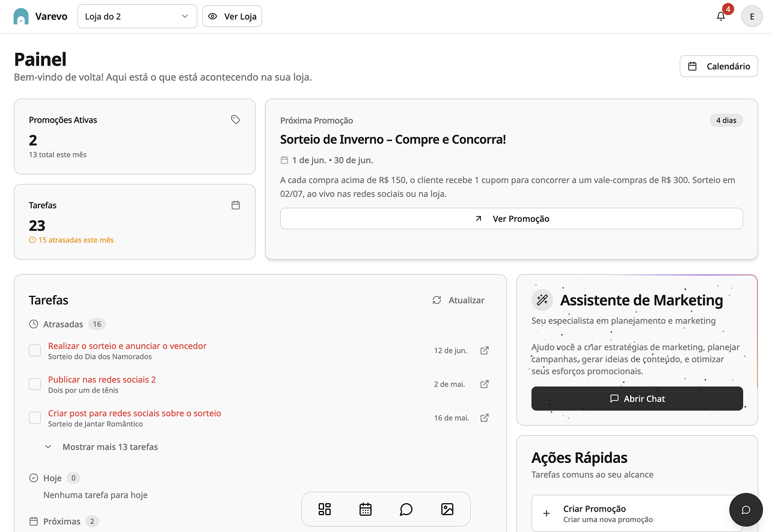Click the Atrasadas count badge 16

97,324
